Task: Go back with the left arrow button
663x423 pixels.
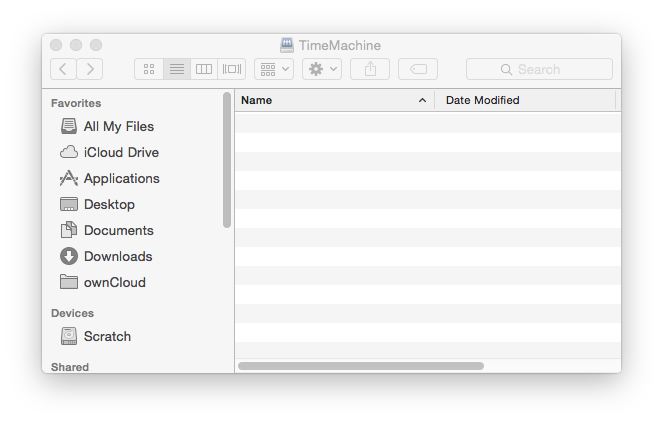Action: [x=63, y=69]
